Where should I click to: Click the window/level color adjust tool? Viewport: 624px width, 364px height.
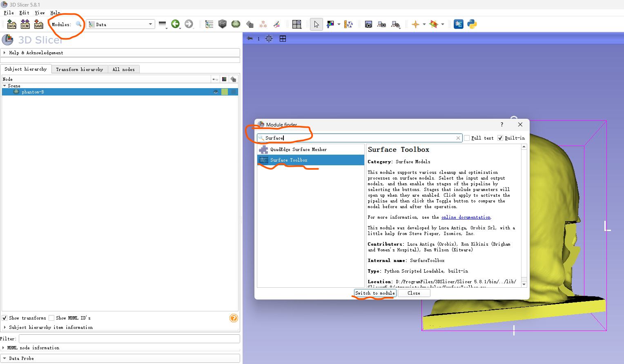[330, 24]
